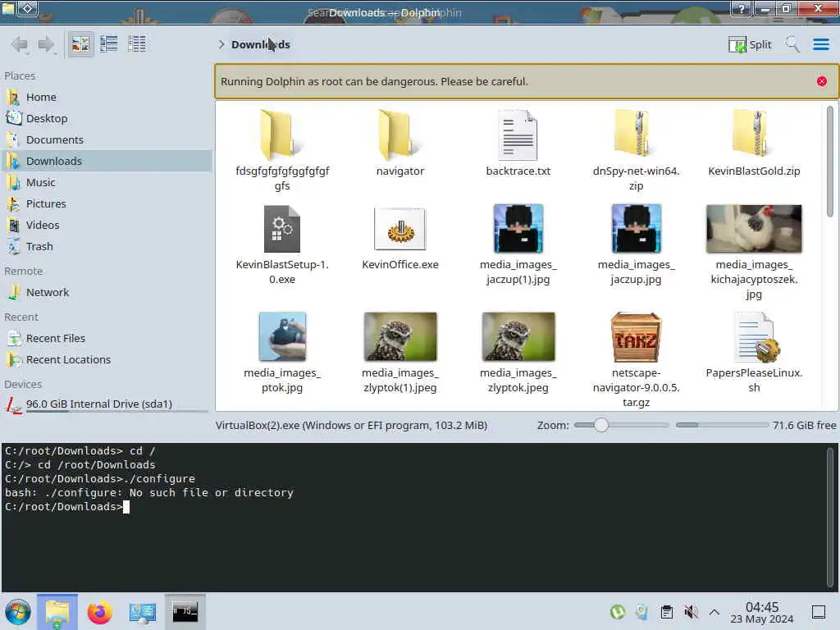Click the green update tray icon

[618, 612]
